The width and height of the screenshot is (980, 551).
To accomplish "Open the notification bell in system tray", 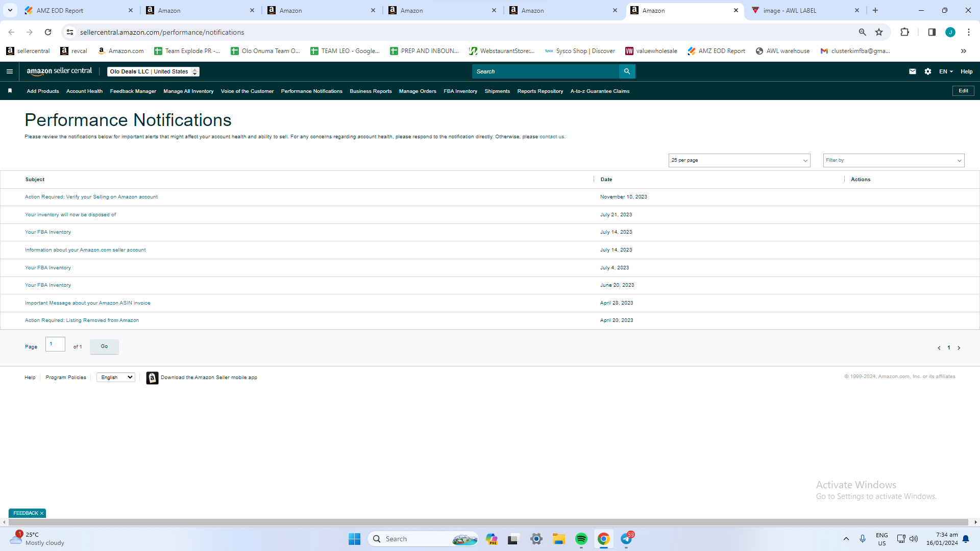I will (966, 539).
